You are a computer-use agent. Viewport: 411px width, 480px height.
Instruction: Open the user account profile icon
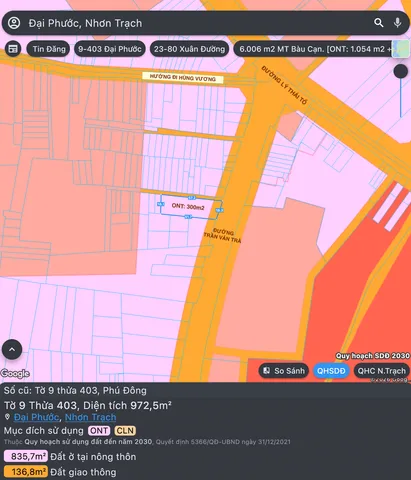click(x=14, y=23)
